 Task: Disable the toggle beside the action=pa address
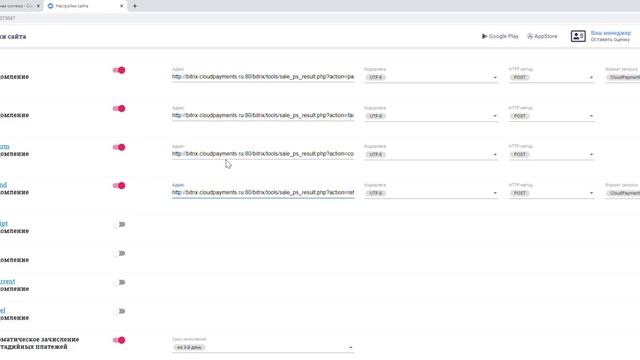[119, 70]
